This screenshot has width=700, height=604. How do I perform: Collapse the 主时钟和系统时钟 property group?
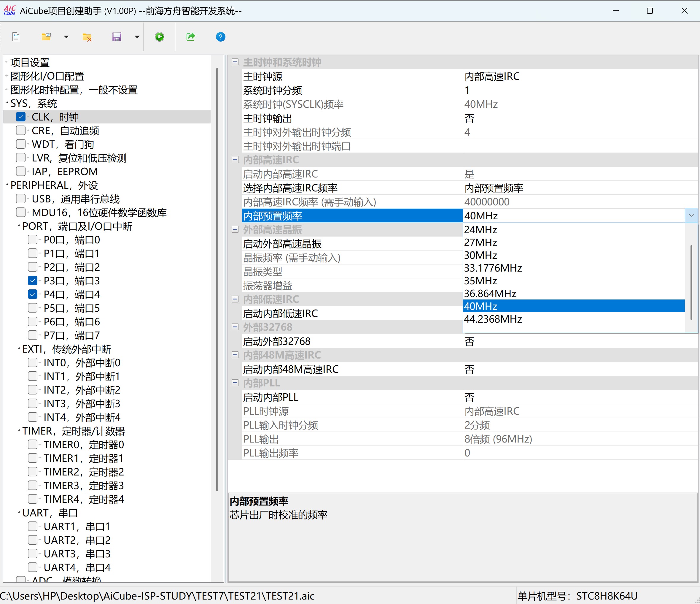[x=235, y=62]
